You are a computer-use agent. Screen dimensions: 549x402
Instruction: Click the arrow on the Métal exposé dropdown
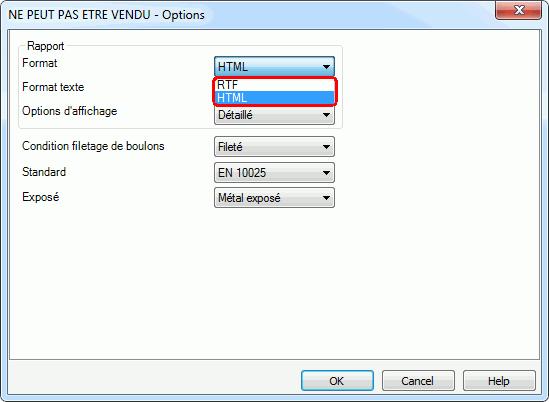(326, 198)
